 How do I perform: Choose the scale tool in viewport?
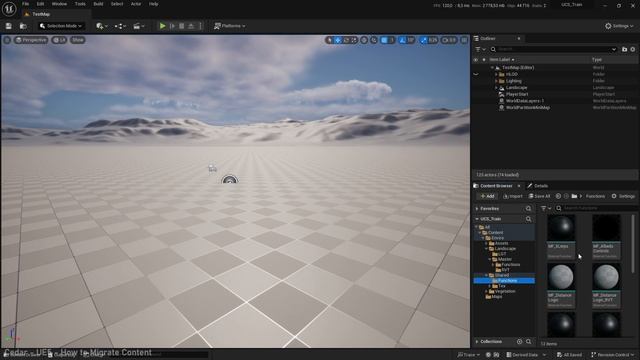(354, 40)
